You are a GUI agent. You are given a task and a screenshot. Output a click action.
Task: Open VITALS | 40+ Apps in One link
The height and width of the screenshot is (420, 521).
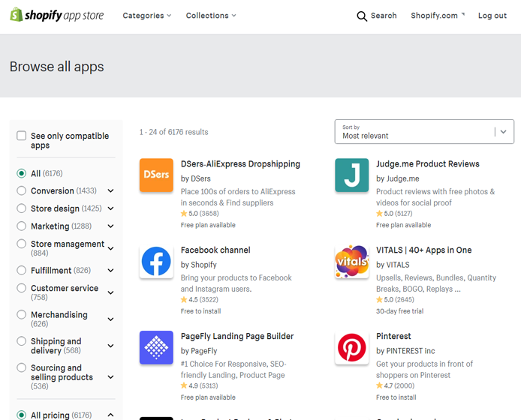423,250
